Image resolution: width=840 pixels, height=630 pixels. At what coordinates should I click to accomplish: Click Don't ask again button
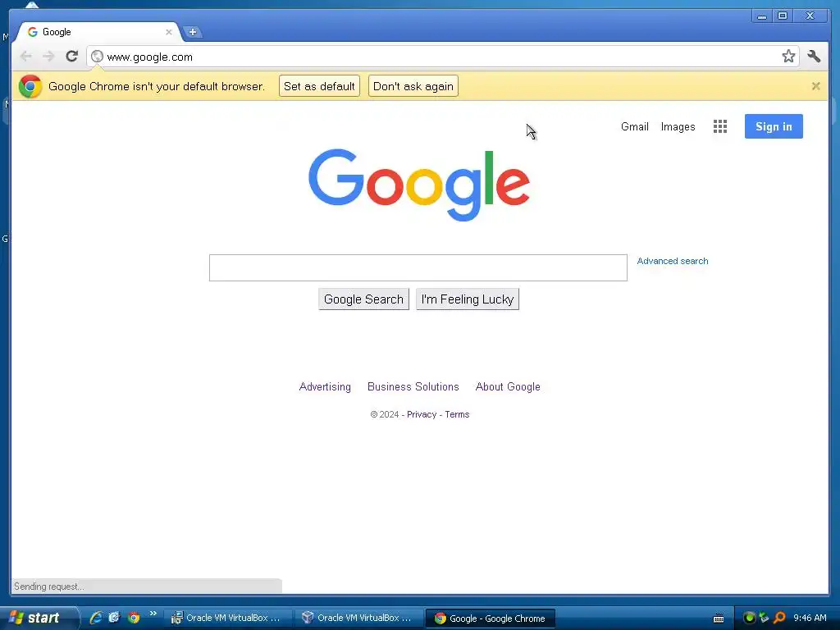[x=413, y=86]
